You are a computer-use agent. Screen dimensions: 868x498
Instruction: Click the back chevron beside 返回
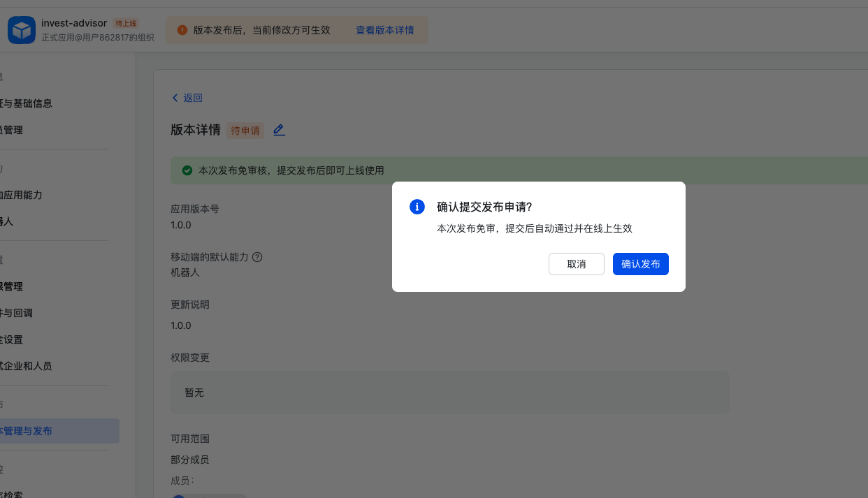(175, 97)
